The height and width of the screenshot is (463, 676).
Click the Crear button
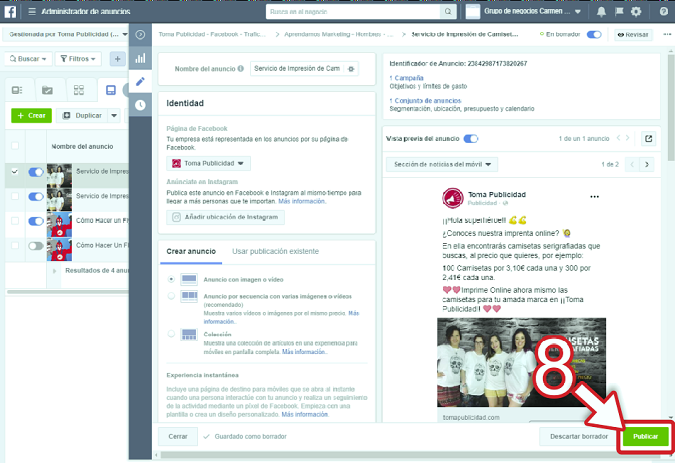[31, 116]
